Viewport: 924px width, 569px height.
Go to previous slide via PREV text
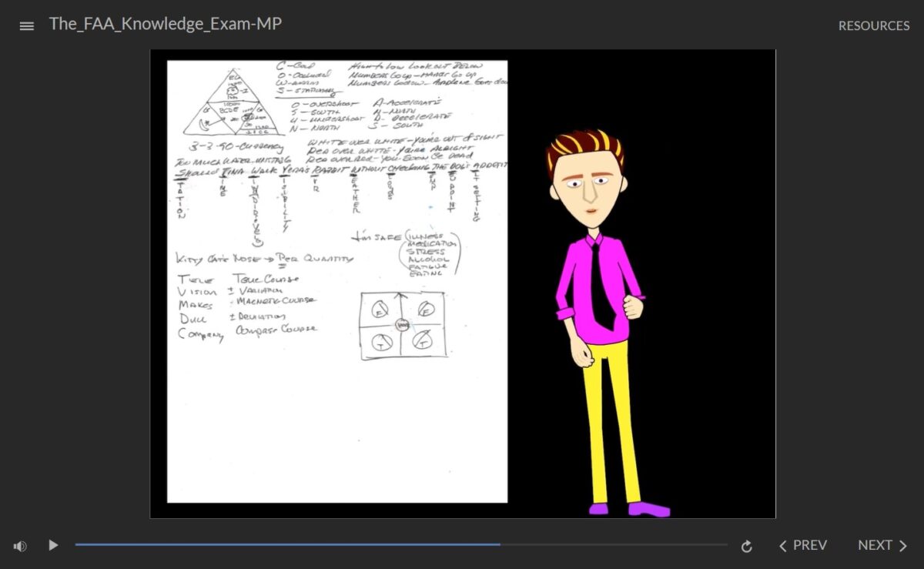click(x=809, y=545)
